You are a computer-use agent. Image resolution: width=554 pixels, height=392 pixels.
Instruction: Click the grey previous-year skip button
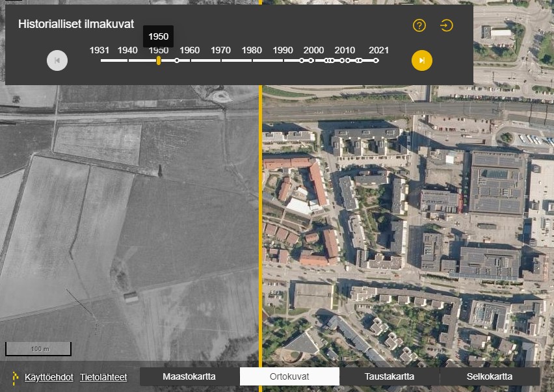57,60
